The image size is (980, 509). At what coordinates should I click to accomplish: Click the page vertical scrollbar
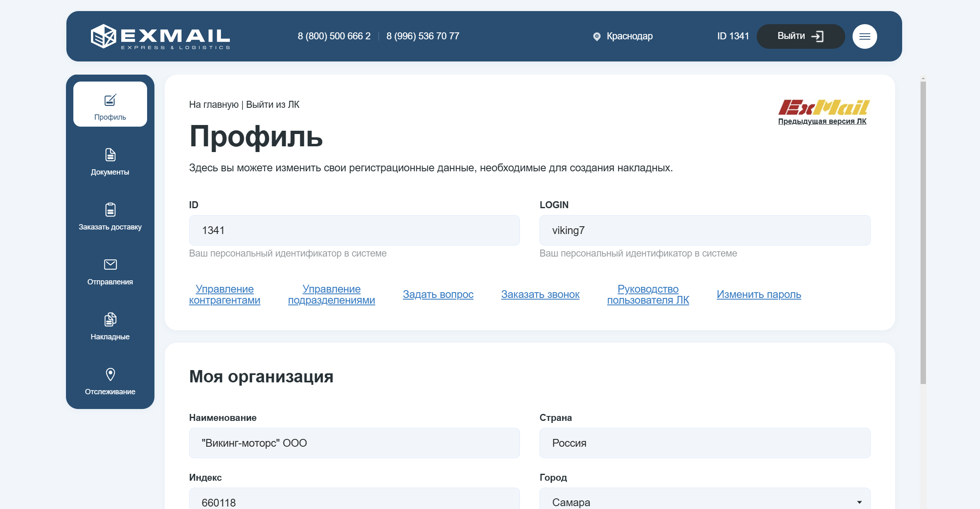click(x=923, y=232)
